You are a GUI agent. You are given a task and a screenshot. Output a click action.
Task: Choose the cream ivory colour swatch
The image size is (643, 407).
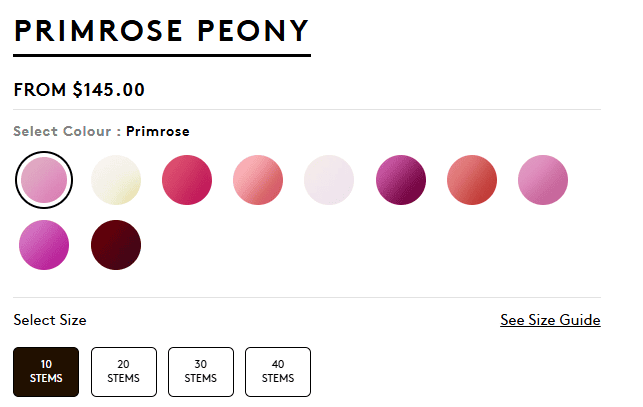pyautogui.click(x=116, y=180)
